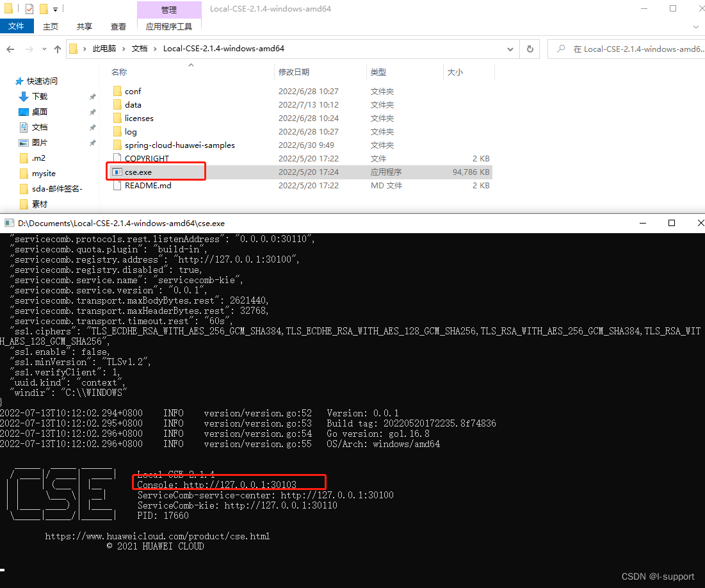Select the README.md file icon
This screenshot has height=588, width=705.
[x=117, y=185]
